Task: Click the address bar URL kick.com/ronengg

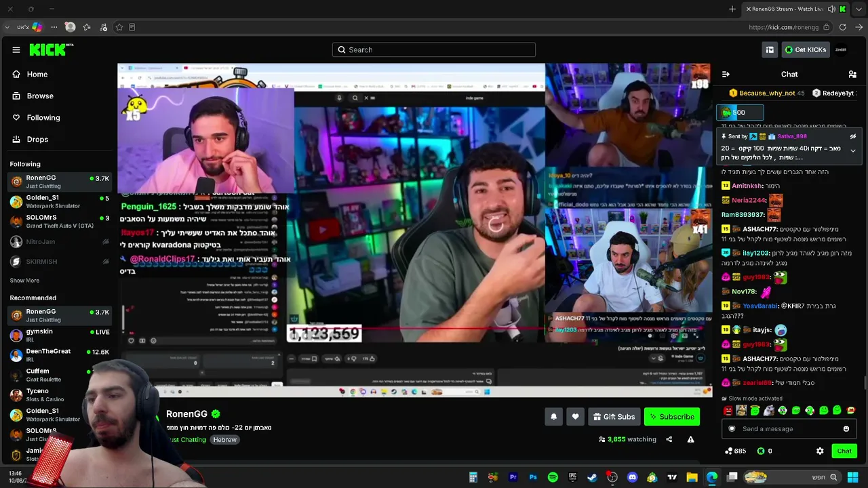Action: (x=784, y=27)
